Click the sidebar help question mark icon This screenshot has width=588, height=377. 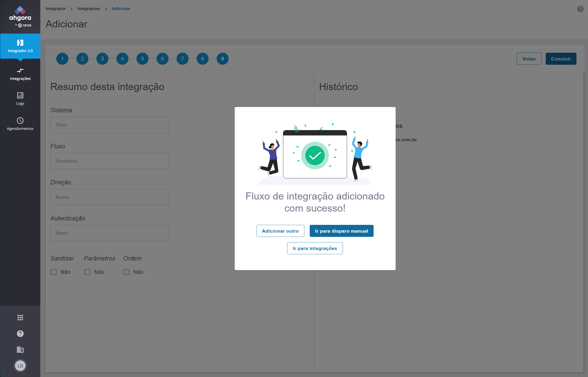point(20,333)
